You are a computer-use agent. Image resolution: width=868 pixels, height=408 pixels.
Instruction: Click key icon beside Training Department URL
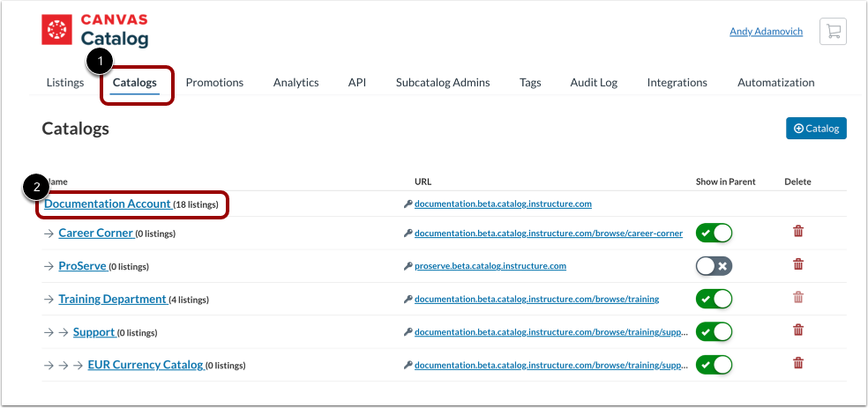coord(408,299)
